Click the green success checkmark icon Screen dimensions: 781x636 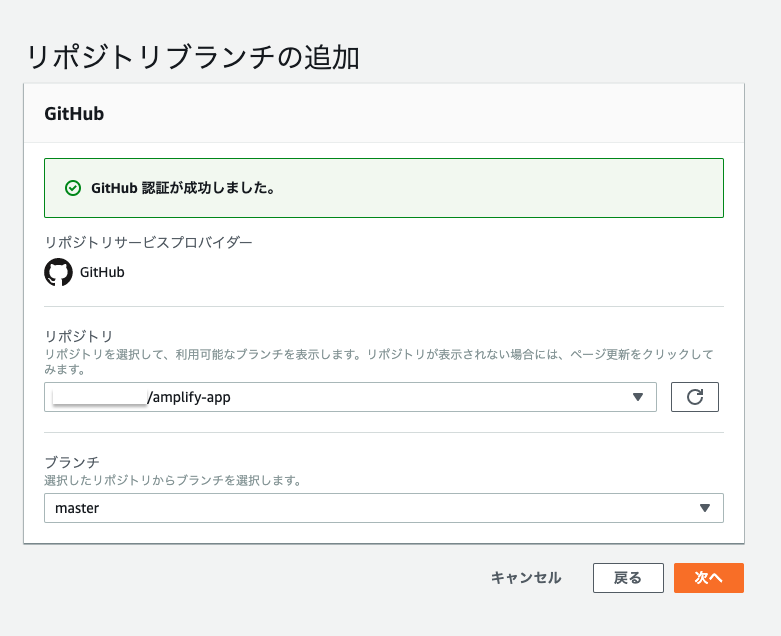tap(73, 188)
